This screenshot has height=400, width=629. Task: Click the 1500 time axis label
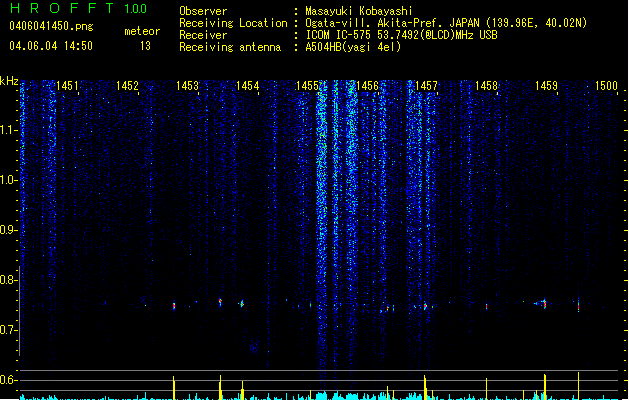tap(606, 85)
